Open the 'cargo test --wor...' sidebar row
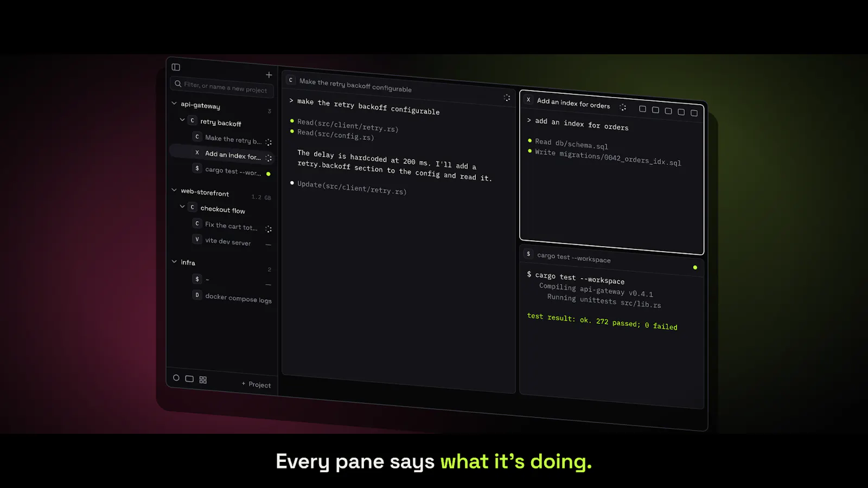Image resolution: width=868 pixels, height=488 pixels. click(222, 171)
